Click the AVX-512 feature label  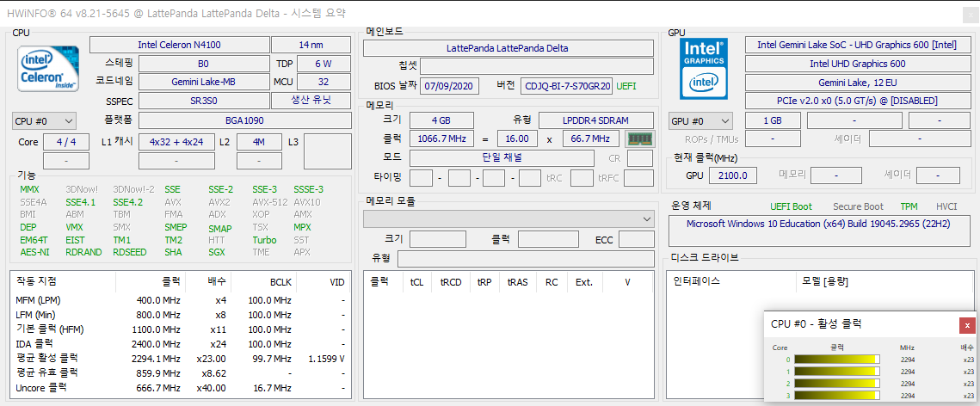click(270, 202)
